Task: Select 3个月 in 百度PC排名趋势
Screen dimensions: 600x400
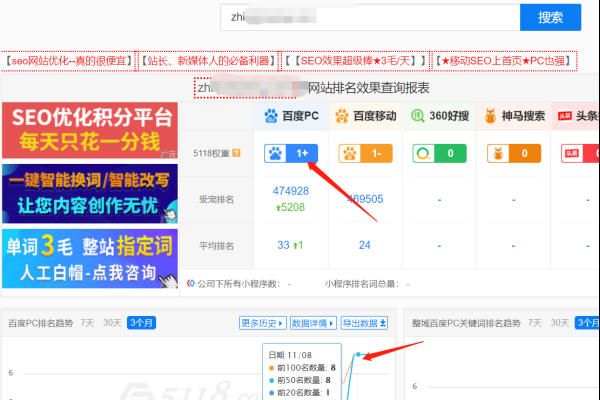Action: (141, 323)
